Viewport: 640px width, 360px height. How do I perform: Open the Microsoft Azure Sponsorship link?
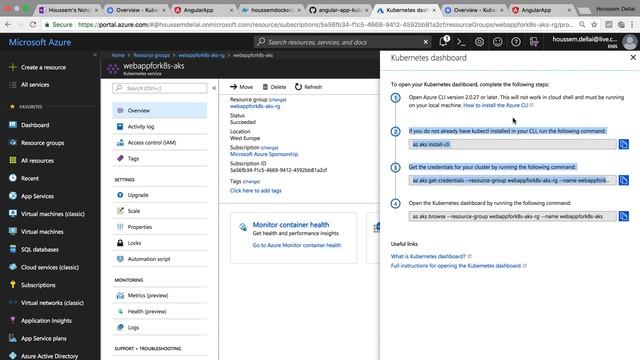point(264,154)
